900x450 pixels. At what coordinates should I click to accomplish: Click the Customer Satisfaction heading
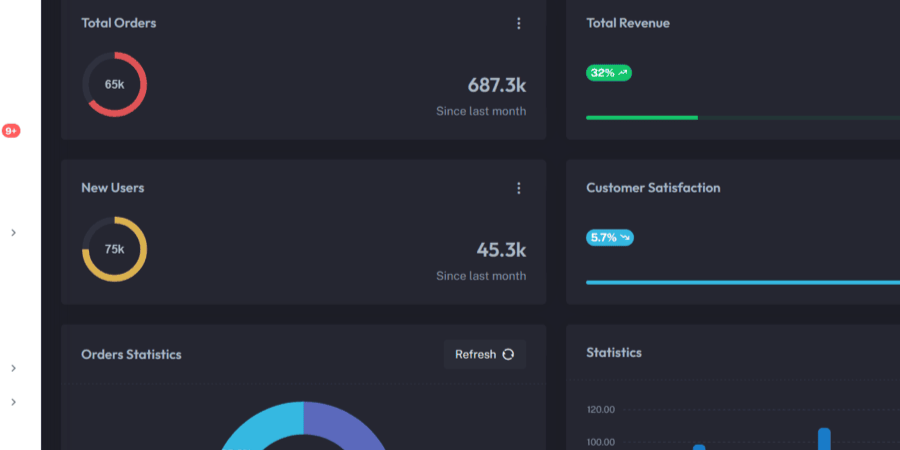653,188
